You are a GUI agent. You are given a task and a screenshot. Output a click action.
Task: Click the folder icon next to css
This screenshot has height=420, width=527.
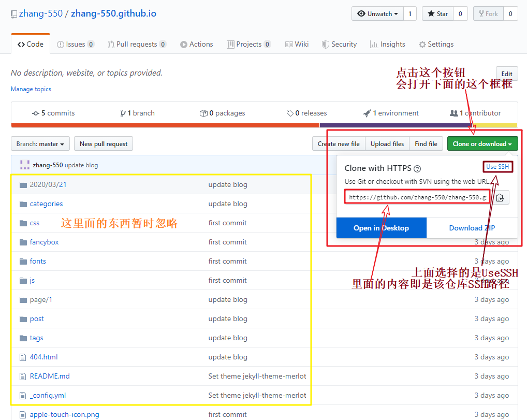pyautogui.click(x=23, y=223)
